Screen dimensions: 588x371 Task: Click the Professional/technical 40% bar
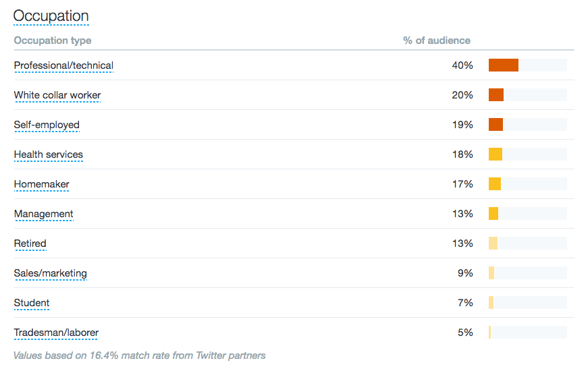[504, 65]
